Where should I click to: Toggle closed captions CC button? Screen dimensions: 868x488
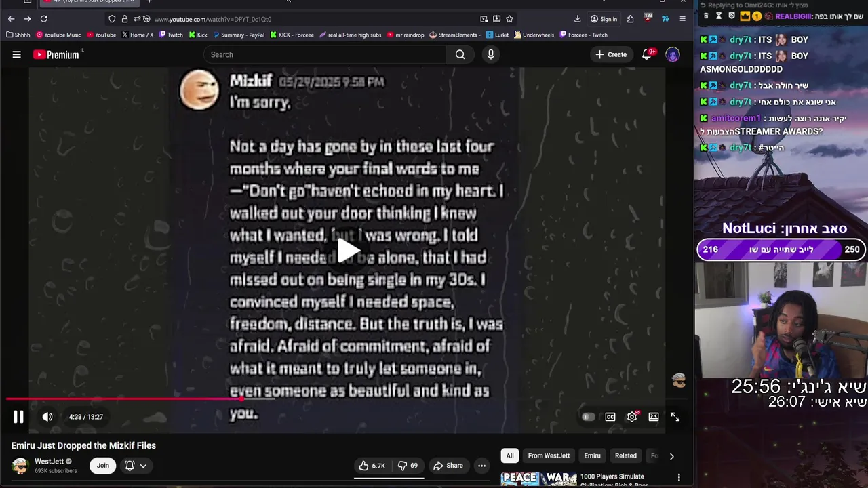[610, 417]
